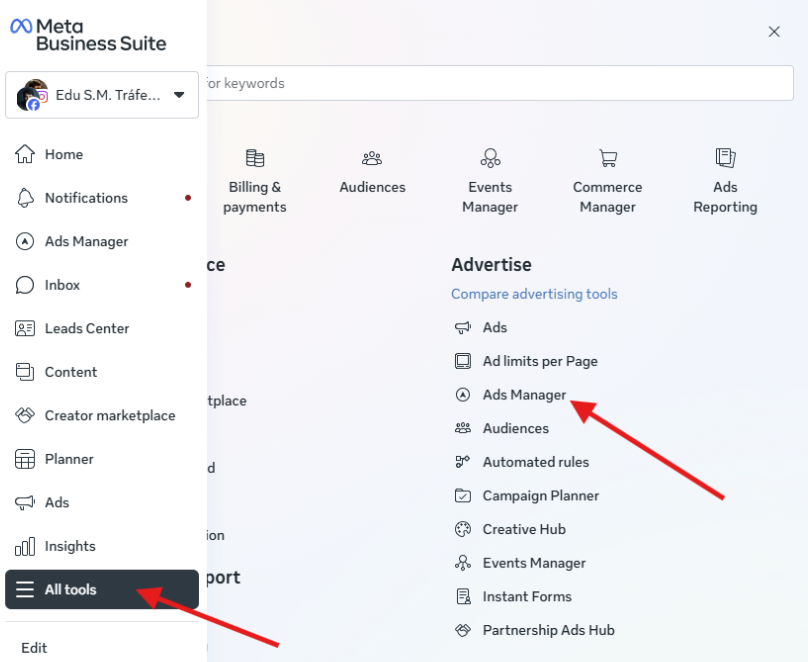The width and height of the screenshot is (808, 662).
Task: Open Leads Center from sidebar
Action: 86,328
